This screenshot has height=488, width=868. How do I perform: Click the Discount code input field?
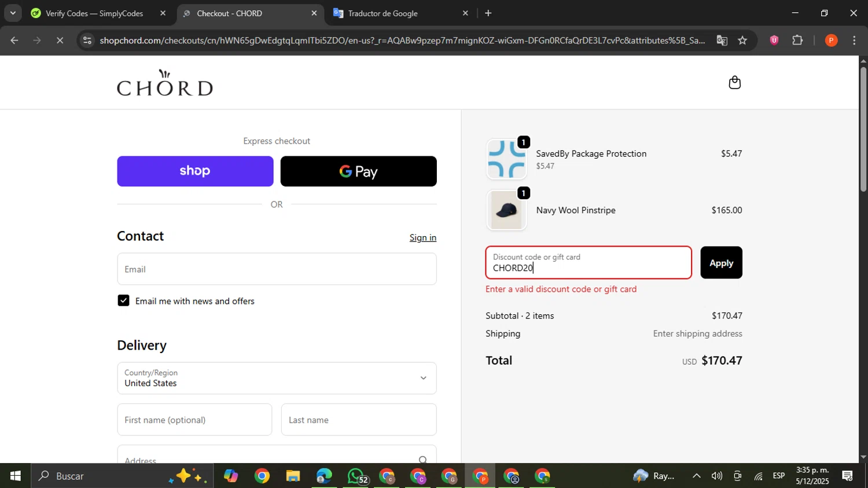click(589, 263)
